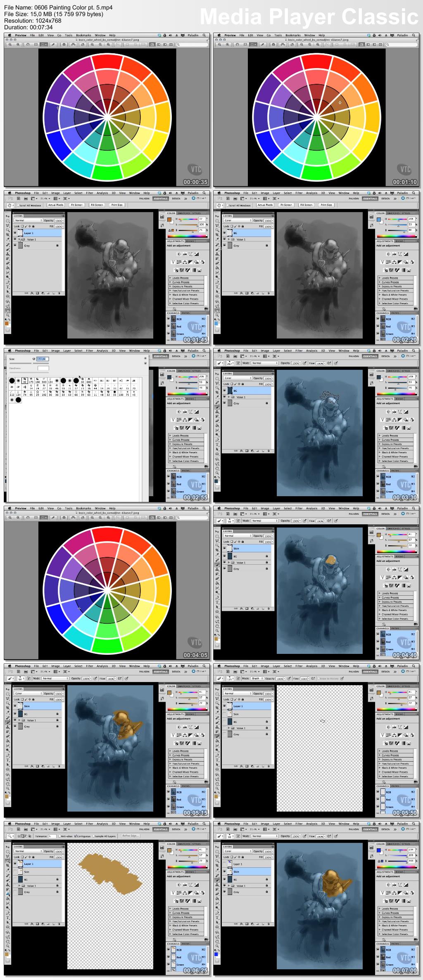Screen dimensions: 423x980
Task: Expand Curves Presets in 00:06:25 frame
Action: pos(170,913)
